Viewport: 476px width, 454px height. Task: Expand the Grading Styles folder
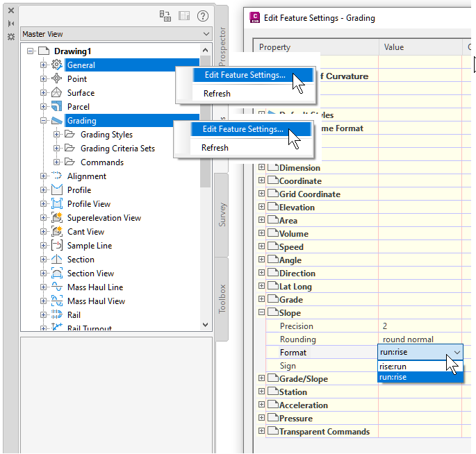pos(56,134)
